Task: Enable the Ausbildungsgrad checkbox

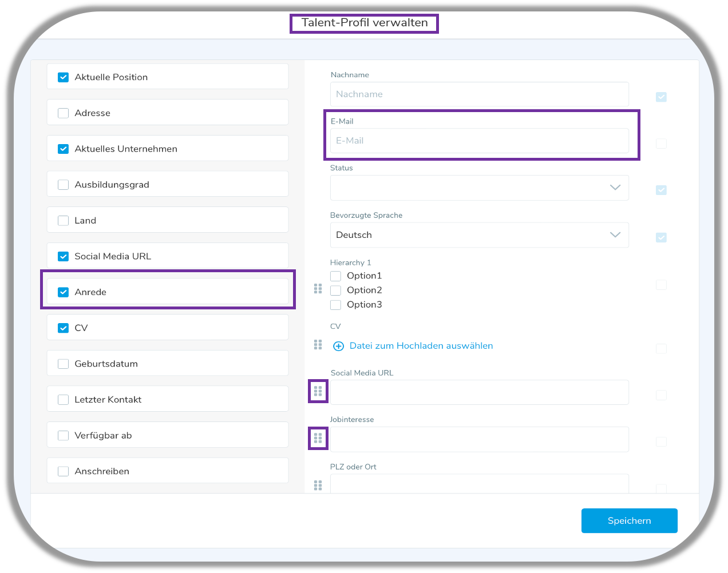Action: click(x=64, y=185)
